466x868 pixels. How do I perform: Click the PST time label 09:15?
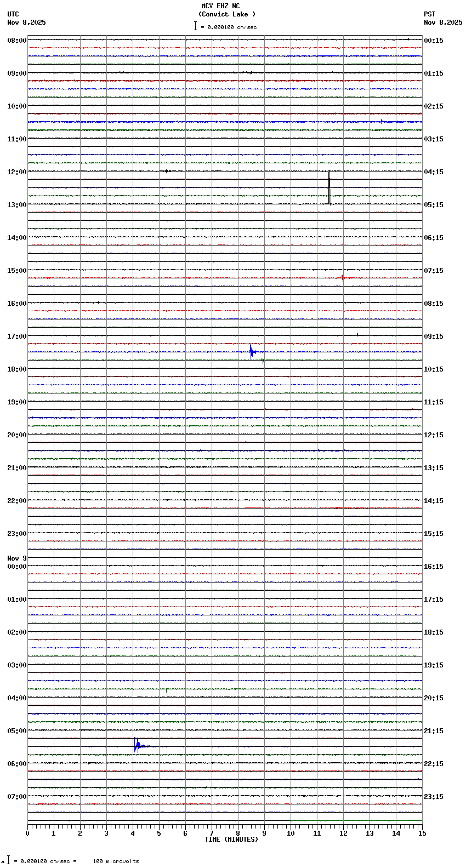click(434, 336)
